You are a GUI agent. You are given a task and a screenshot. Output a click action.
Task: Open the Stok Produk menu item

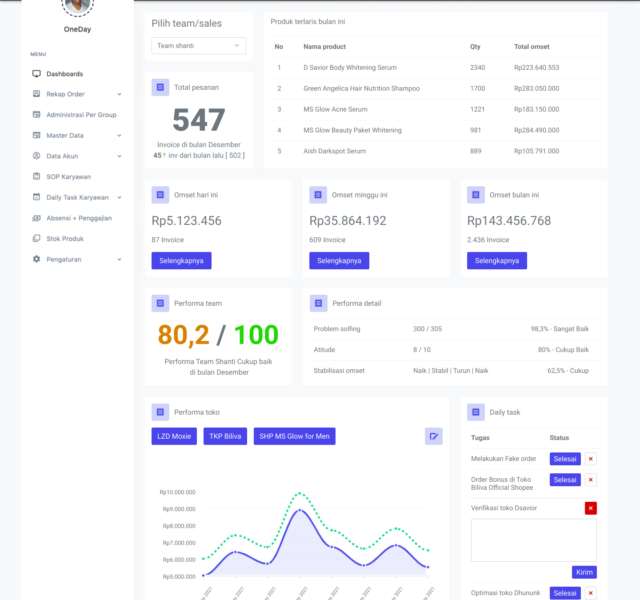(x=65, y=238)
